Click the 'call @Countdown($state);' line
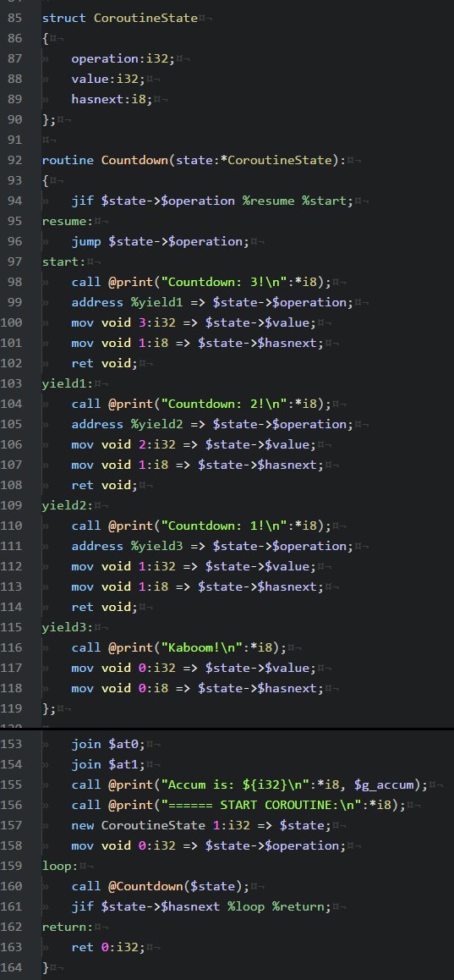Screen dimensions: 454x980 [160, 886]
